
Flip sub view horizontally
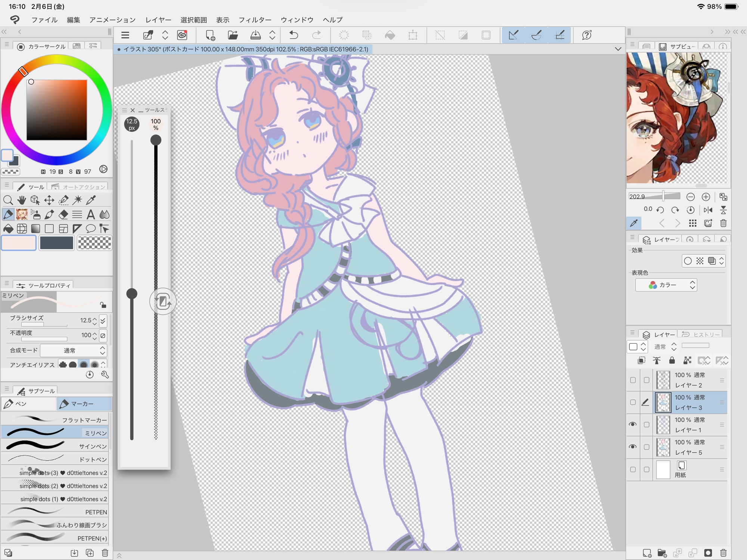[708, 210]
